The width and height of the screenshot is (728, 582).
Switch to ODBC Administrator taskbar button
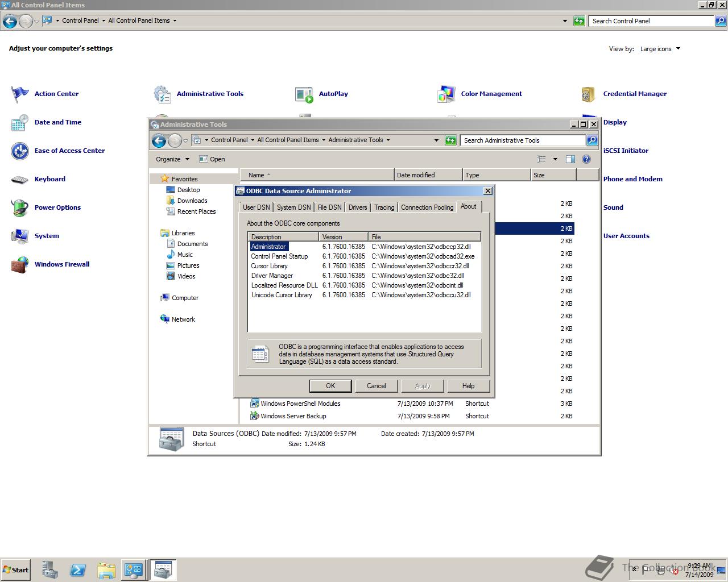coord(163,570)
